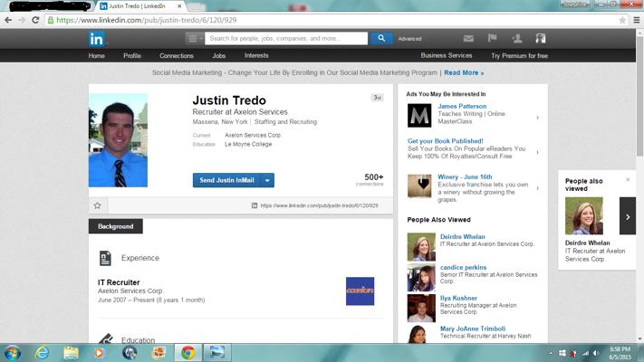Click the public profile URL icon
644x362 pixels.
click(x=255, y=205)
